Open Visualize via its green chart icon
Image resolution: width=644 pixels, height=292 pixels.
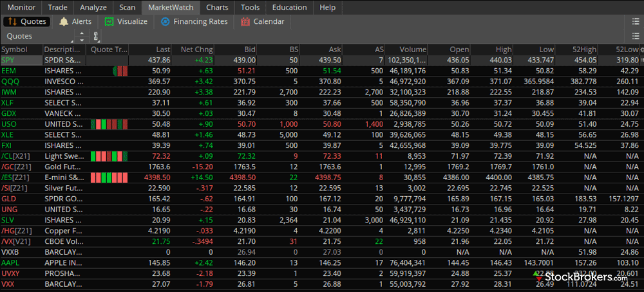109,21
